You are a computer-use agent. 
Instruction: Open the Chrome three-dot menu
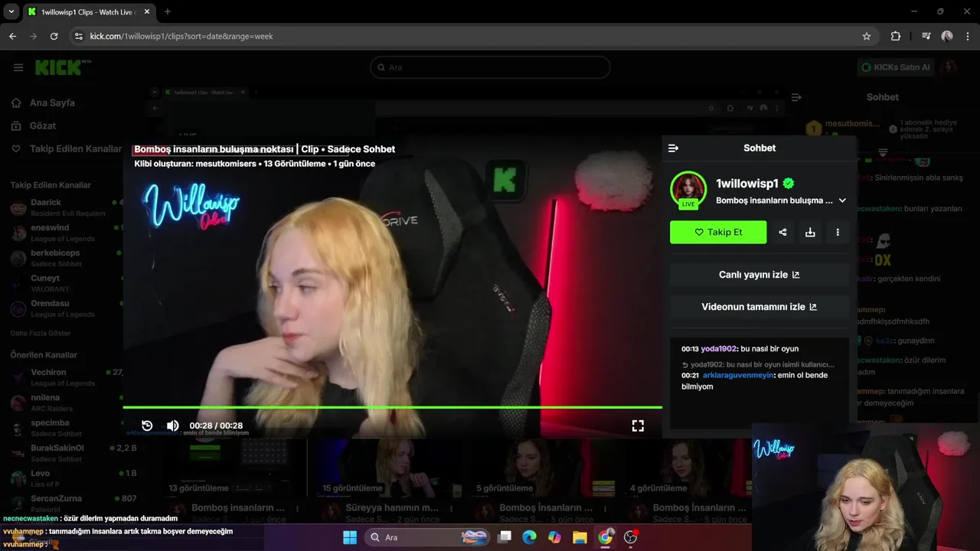pos(968,36)
